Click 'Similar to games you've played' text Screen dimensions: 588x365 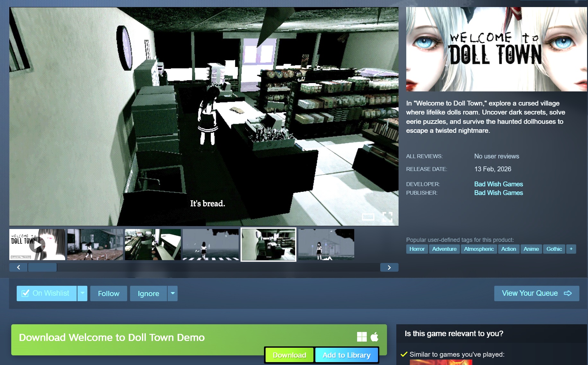point(457,354)
